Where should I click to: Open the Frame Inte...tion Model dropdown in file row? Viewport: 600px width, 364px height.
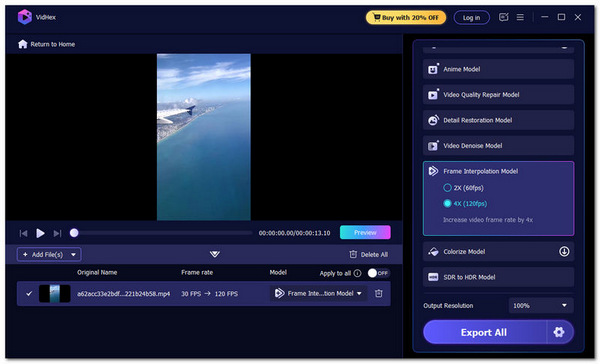tap(318, 294)
